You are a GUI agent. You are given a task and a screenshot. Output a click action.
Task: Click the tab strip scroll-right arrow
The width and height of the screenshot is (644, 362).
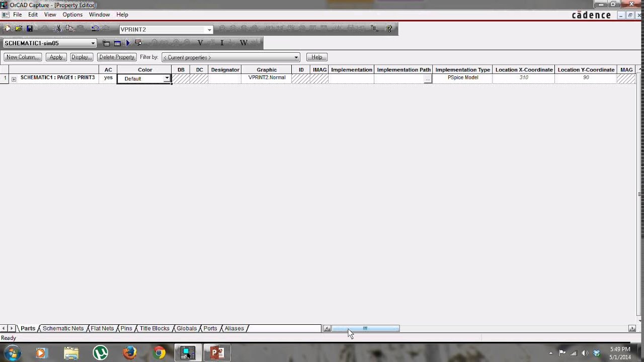tap(12, 328)
